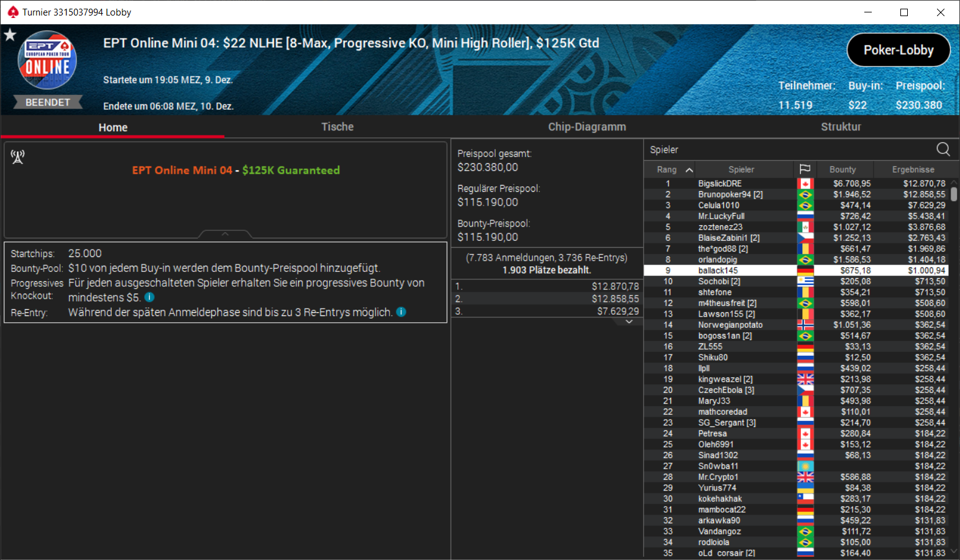This screenshot has height=560, width=960.
Task: Select player row the*god88 [2]
Action: [x=797, y=249]
